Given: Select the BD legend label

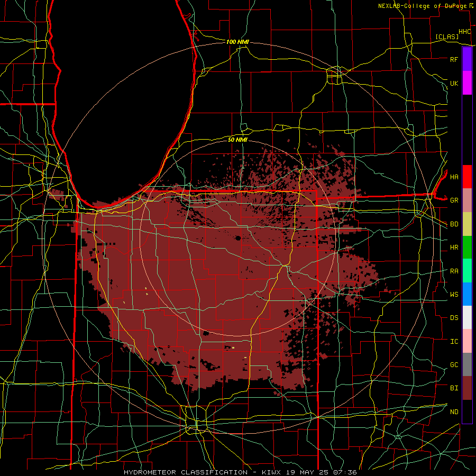Looking at the screenshot, I should pyautogui.click(x=454, y=224).
